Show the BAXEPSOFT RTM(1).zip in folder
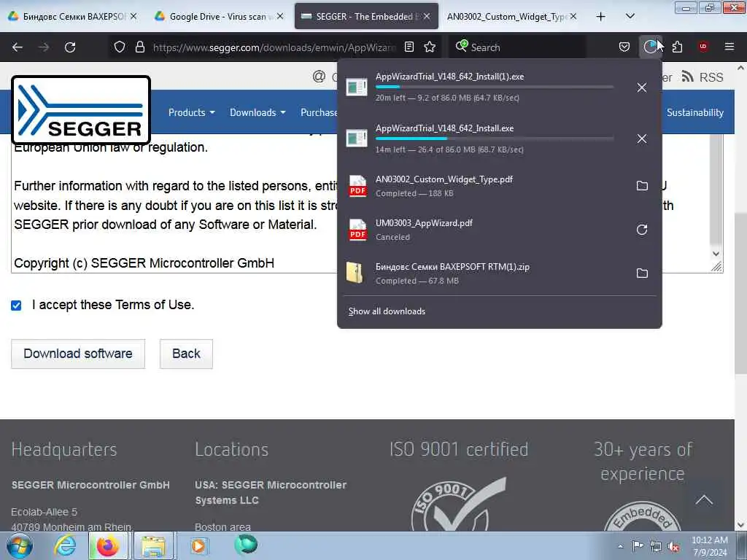This screenshot has width=747, height=560. tap(642, 273)
